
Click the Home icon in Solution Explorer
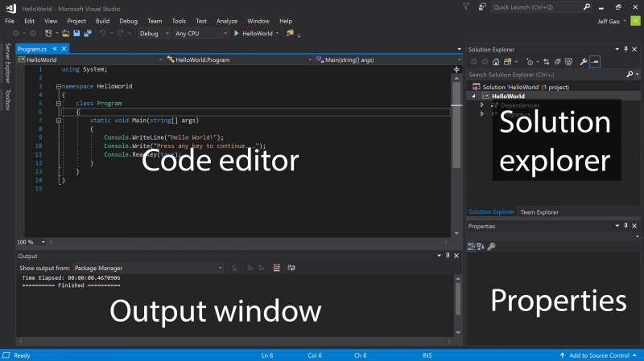click(496, 62)
